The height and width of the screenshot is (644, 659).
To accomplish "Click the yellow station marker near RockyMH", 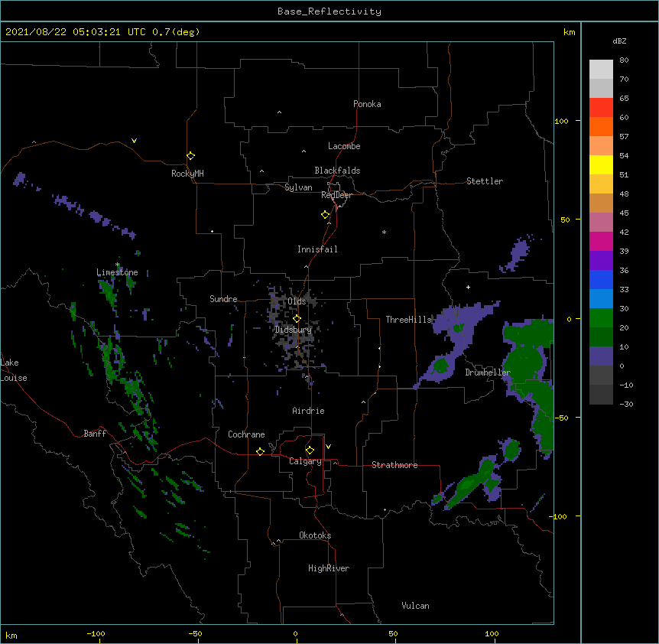I will click(190, 156).
